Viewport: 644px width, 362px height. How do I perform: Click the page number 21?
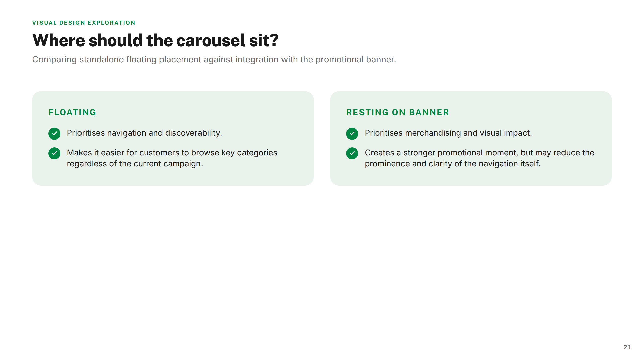pyautogui.click(x=627, y=347)
